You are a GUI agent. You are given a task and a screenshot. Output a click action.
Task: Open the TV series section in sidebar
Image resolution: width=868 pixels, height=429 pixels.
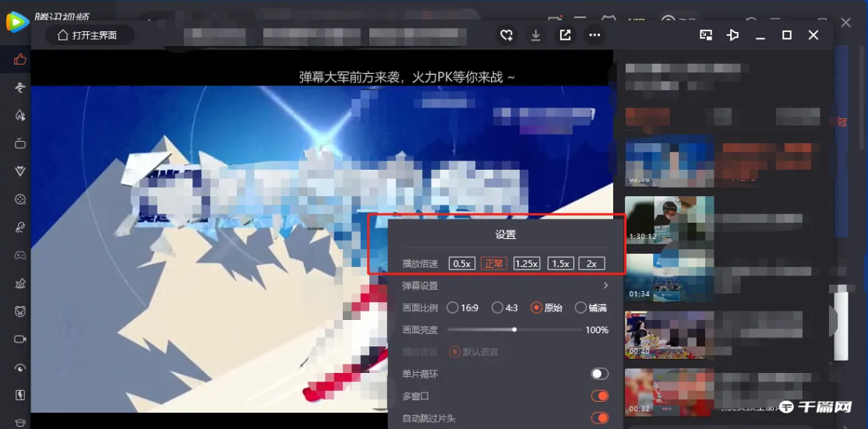20,144
